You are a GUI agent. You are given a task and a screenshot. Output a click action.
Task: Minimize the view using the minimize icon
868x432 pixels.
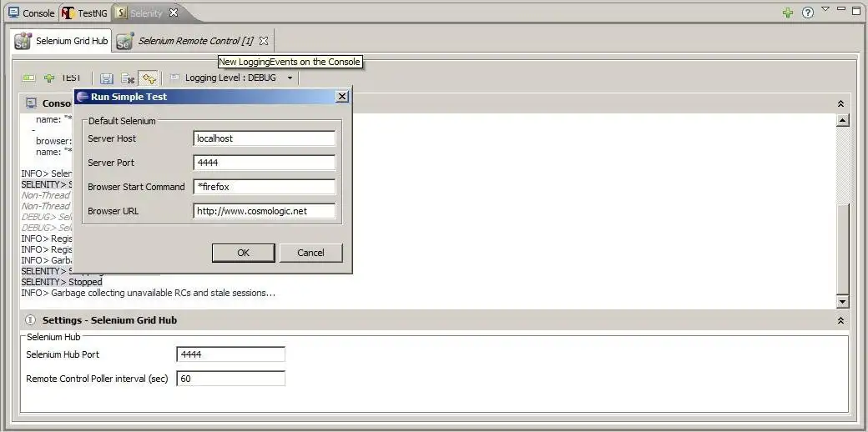[x=841, y=8]
